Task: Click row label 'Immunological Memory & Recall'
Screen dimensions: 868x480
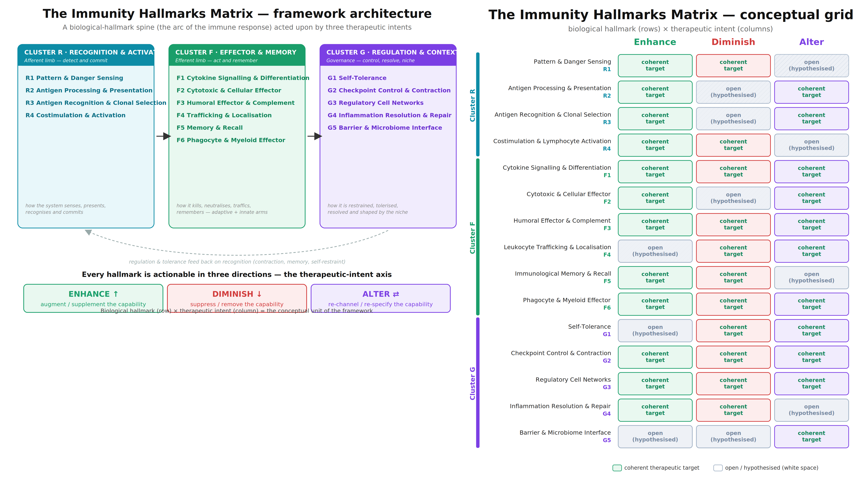Action: 563,274
